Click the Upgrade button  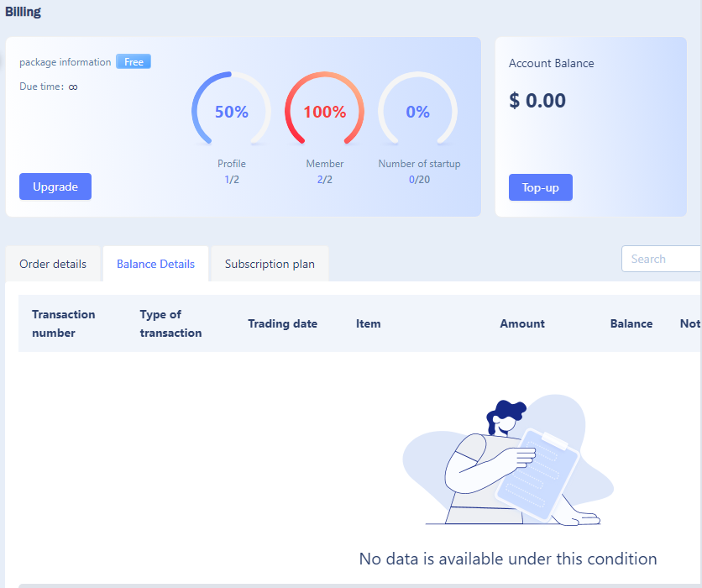tap(55, 186)
